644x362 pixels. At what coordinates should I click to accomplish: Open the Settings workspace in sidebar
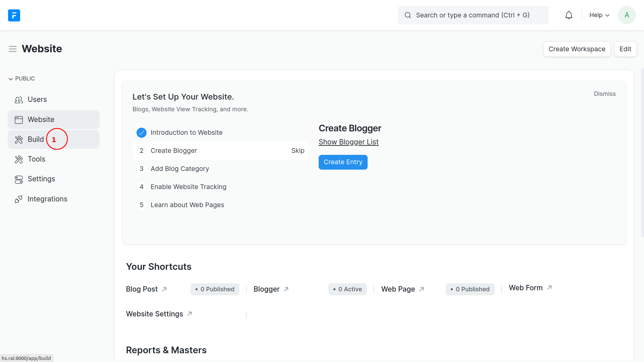[x=41, y=179]
